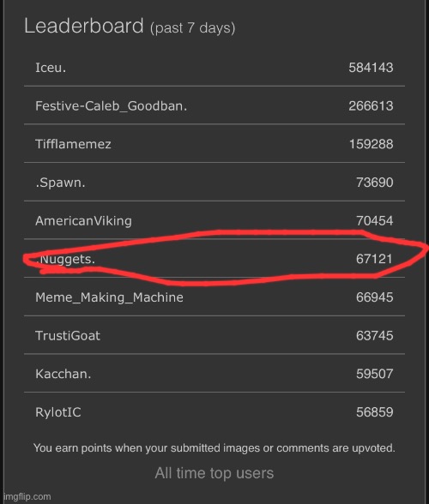Open Festive-Caleb_Goodban. profile
The image size is (429, 504).
click(x=111, y=105)
